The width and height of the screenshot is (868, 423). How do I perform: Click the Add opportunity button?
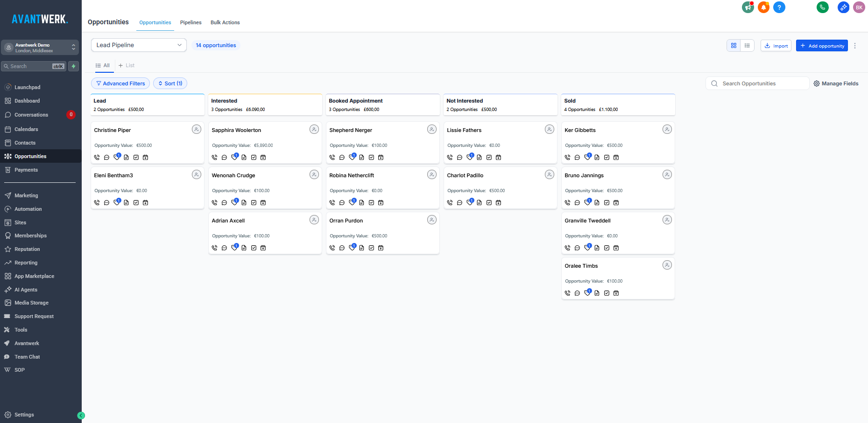(822, 45)
